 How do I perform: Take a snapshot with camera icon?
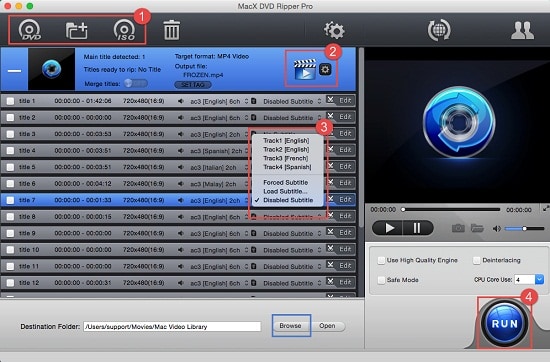(x=458, y=228)
